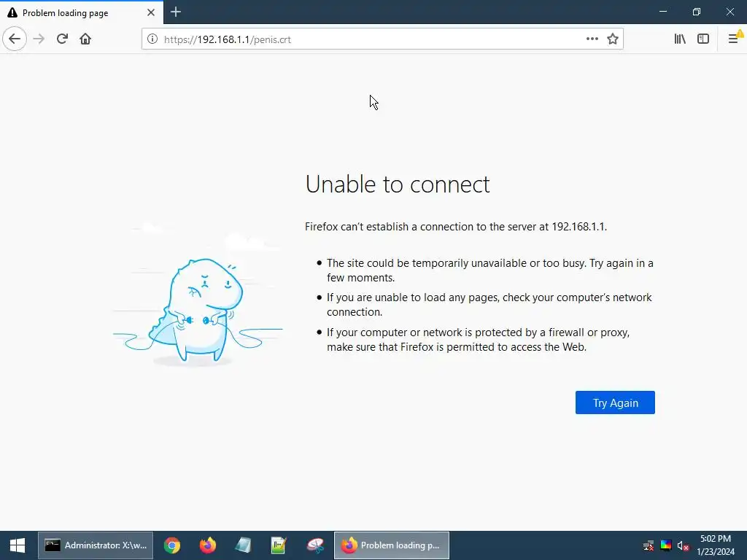Bookmark this page with the star
Viewport: 747px width, 560px height.
[613, 39]
